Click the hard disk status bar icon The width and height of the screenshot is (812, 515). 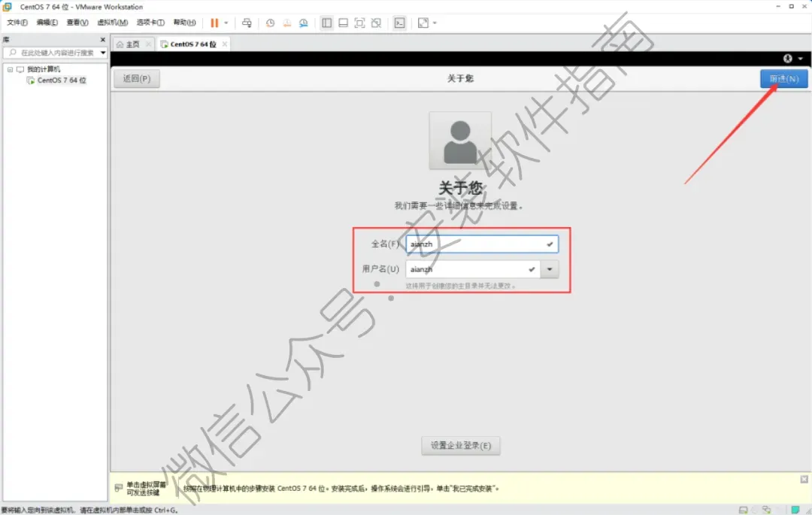(743, 510)
